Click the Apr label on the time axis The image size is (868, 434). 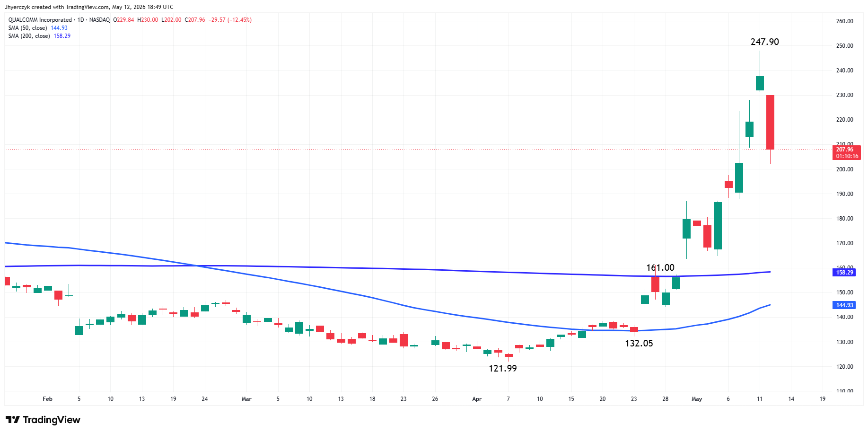[x=477, y=399]
